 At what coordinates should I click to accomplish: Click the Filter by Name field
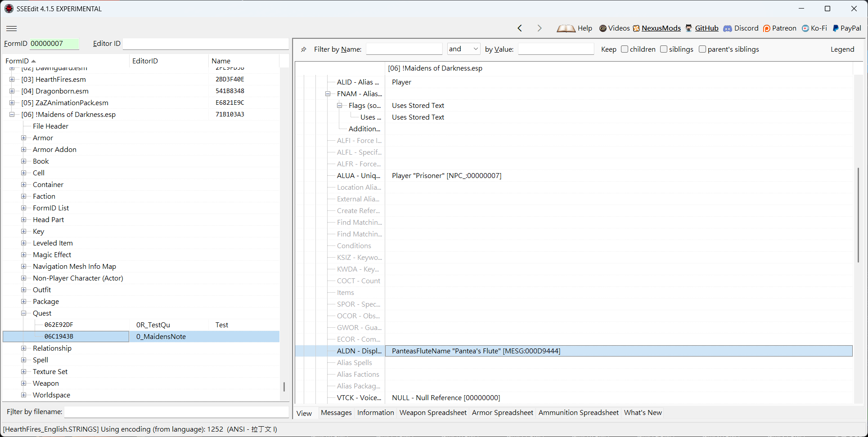[x=404, y=49]
